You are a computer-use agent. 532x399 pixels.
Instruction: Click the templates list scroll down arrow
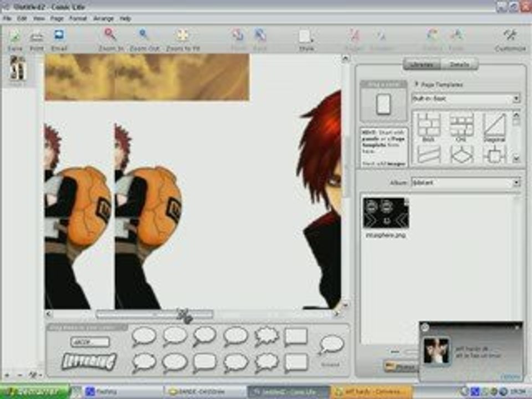coord(516,158)
